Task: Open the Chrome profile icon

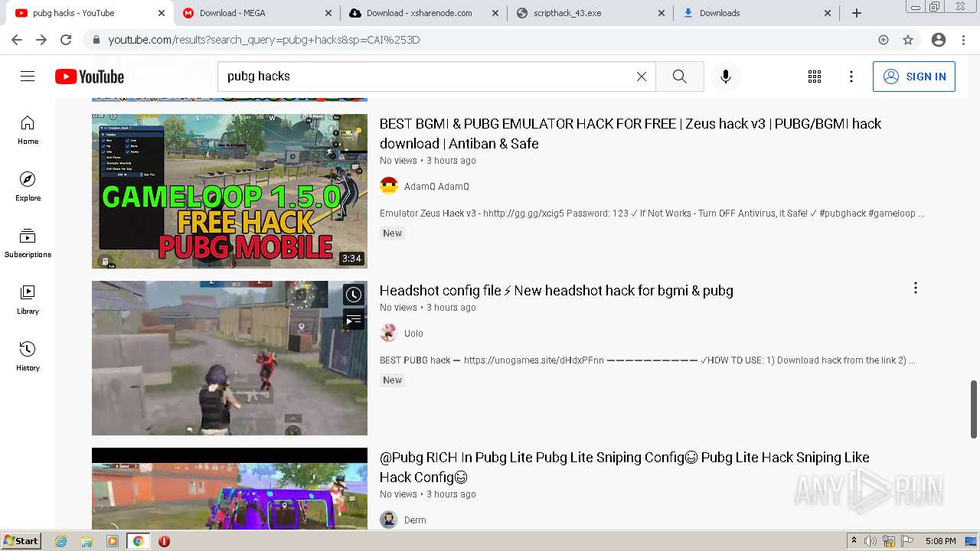Action: pos(939,40)
